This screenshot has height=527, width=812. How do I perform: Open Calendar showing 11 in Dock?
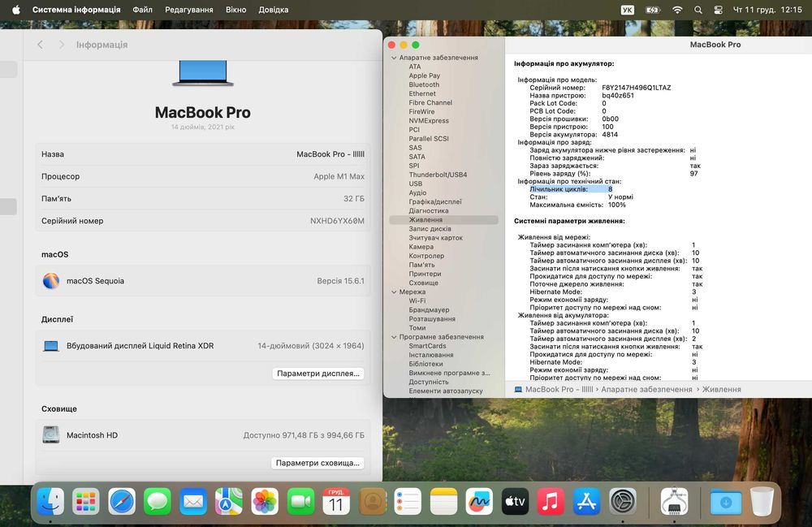[336, 501]
